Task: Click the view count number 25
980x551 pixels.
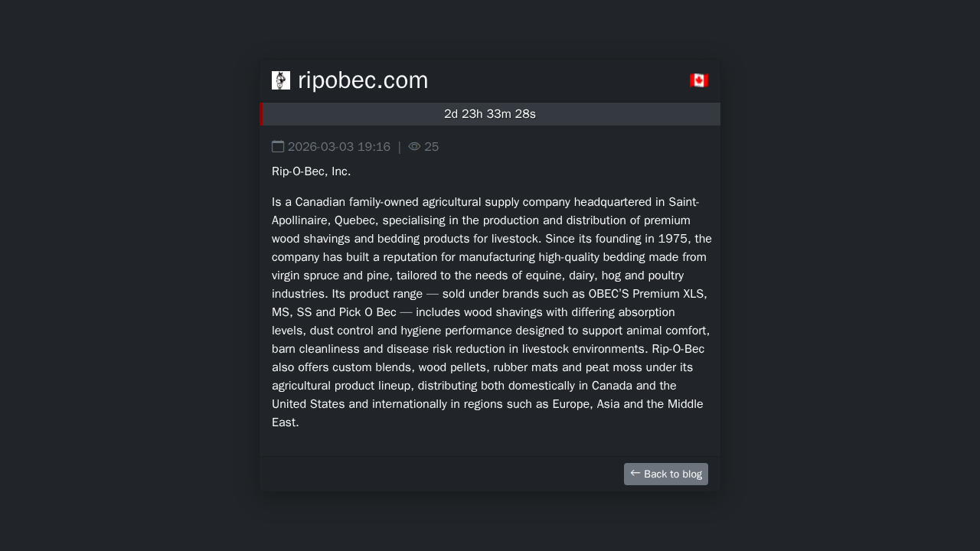Action: (x=432, y=147)
